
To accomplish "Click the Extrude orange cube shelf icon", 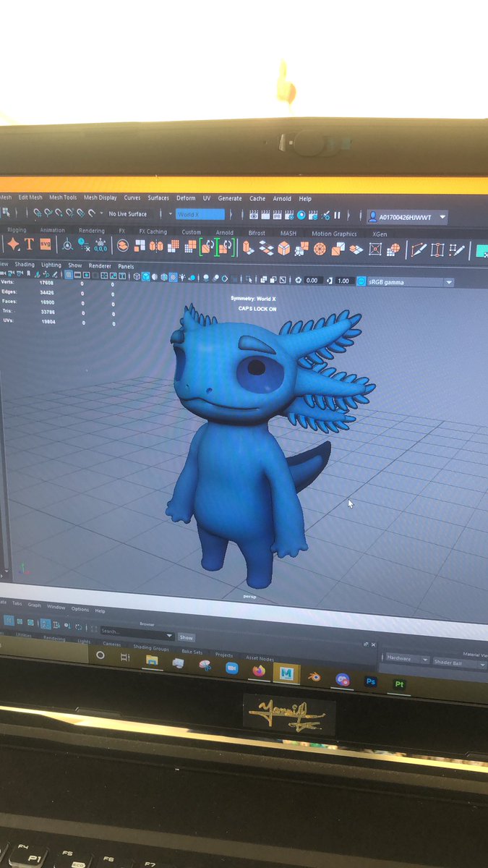I will click(x=248, y=247).
